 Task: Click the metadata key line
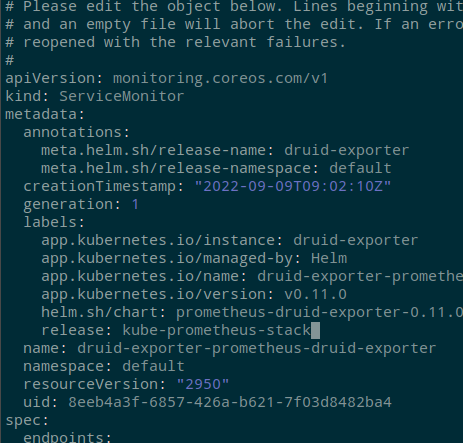tap(45, 114)
